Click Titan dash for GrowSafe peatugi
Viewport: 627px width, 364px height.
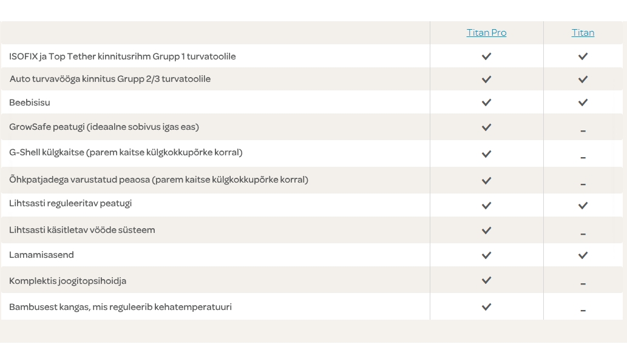(583, 131)
